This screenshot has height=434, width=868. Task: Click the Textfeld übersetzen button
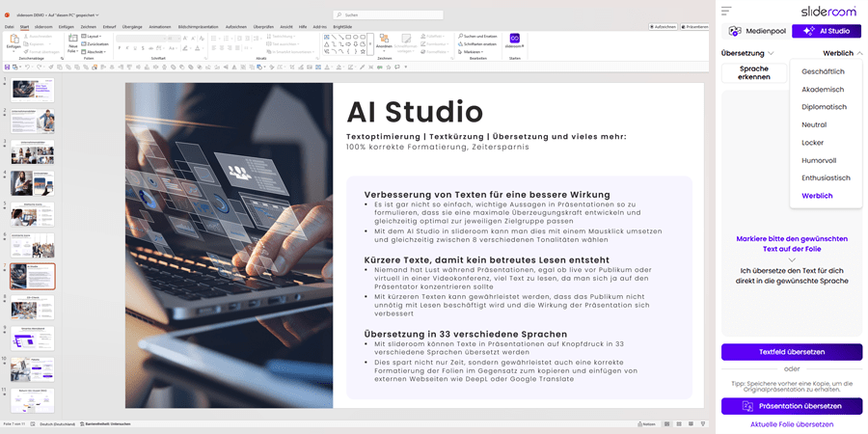792,352
